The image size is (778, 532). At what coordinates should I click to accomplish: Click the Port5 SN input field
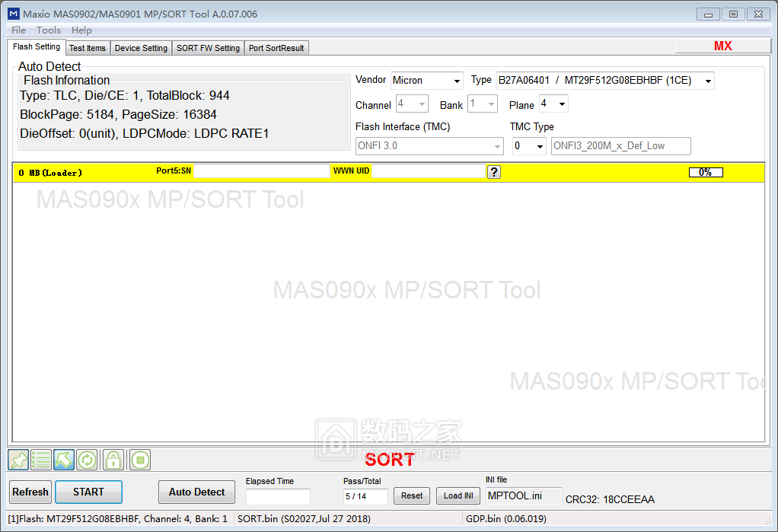pos(261,172)
